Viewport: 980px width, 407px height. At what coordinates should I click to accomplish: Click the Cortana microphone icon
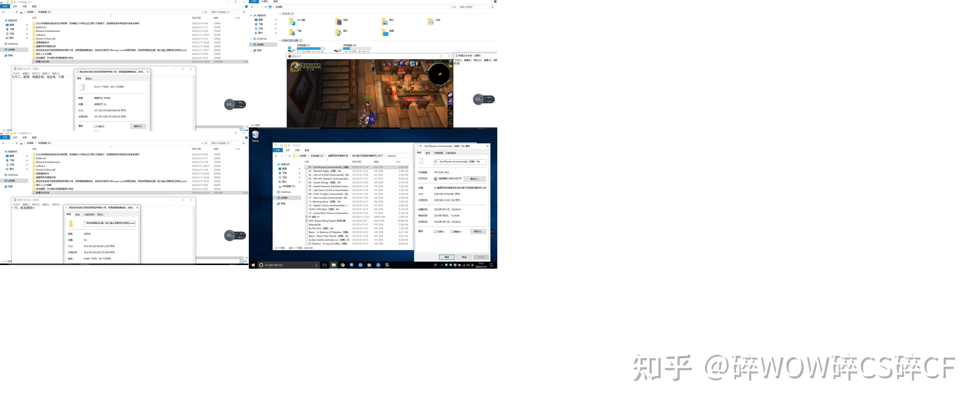pyautogui.click(x=316, y=265)
